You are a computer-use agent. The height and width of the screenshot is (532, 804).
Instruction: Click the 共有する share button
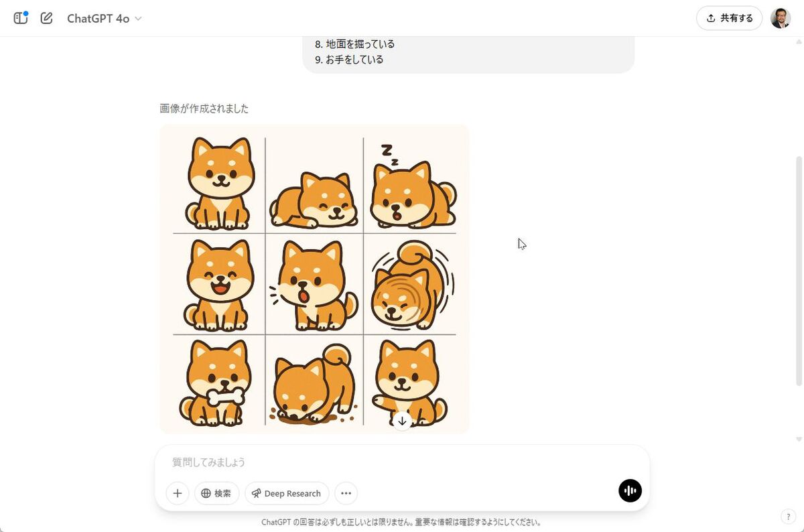pyautogui.click(x=730, y=18)
